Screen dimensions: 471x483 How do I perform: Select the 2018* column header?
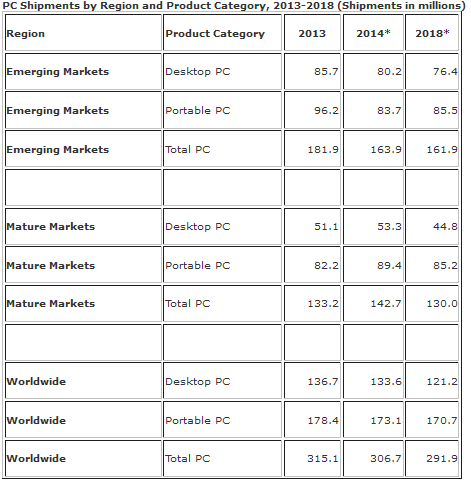click(x=432, y=33)
